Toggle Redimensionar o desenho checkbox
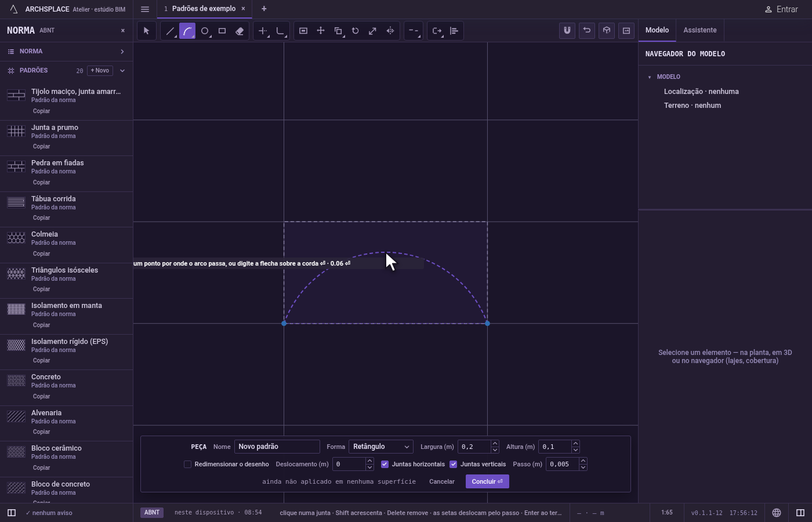 (187, 464)
